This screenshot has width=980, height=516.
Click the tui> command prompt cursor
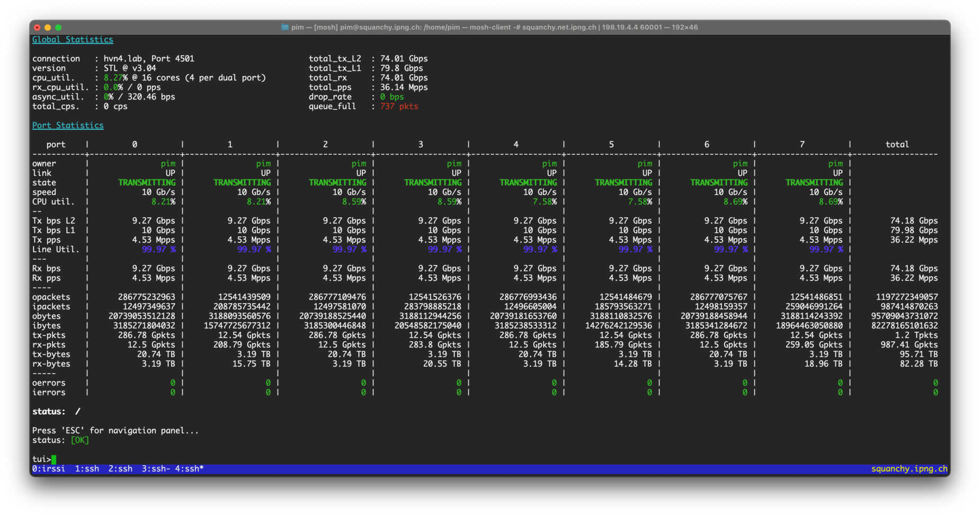pos(54,459)
